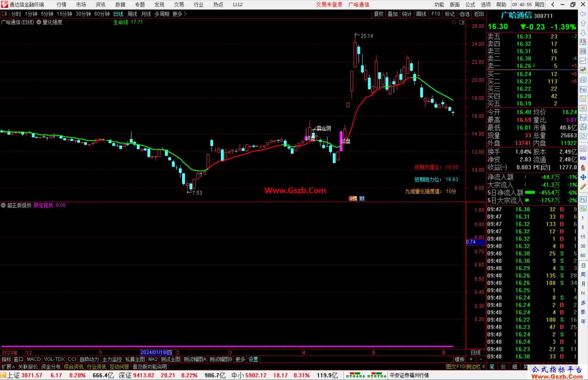Select the blue four-arrow move icon

[x=583, y=177]
